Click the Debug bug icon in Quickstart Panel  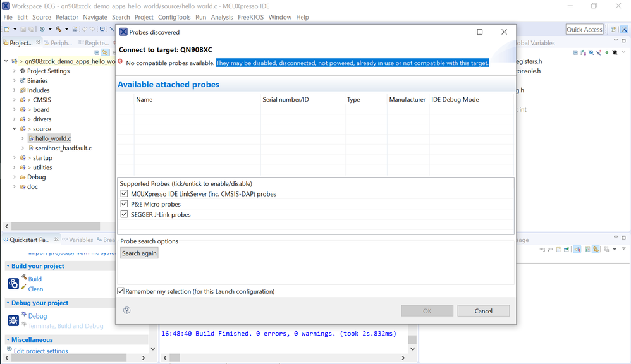point(13,320)
